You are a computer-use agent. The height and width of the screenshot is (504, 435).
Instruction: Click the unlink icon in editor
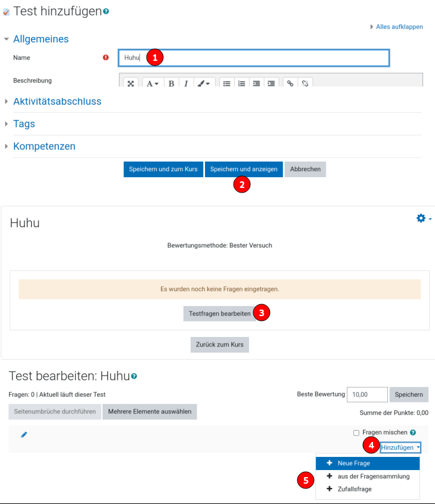point(304,84)
